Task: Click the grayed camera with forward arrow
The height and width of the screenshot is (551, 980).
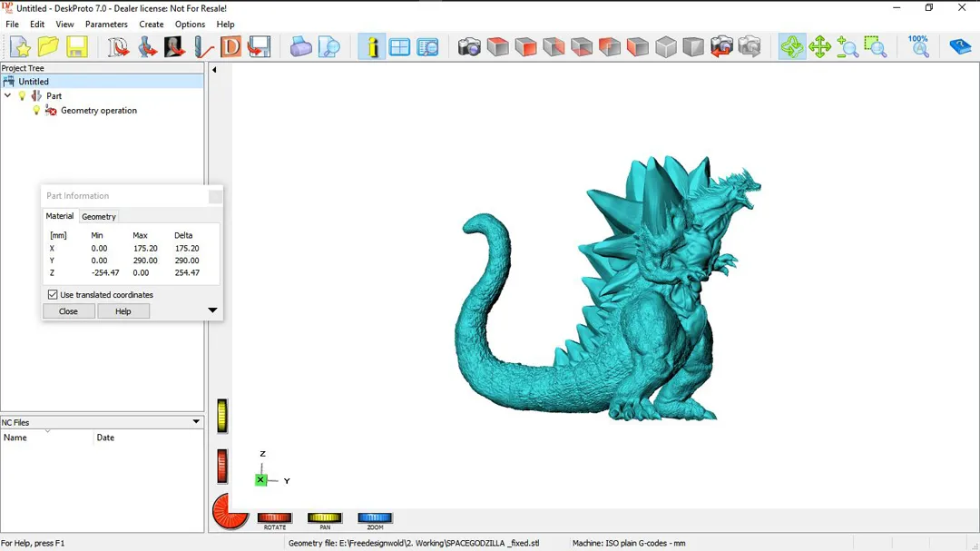Action: [x=750, y=47]
